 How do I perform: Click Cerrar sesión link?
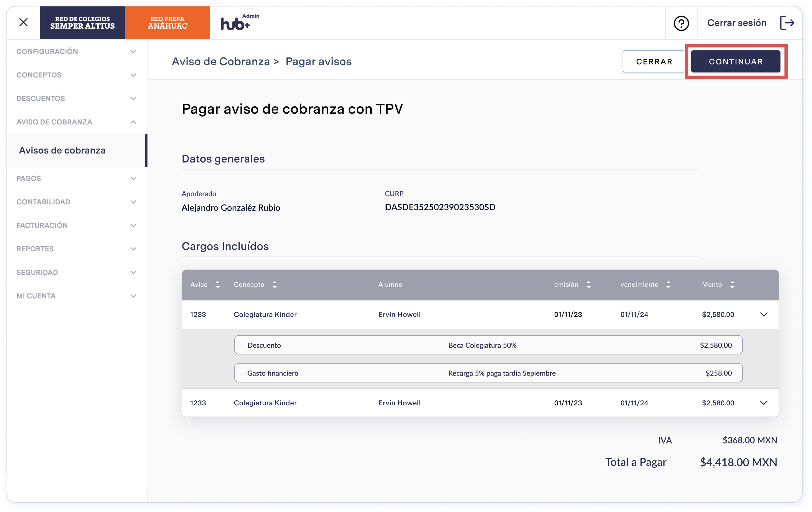tap(736, 23)
